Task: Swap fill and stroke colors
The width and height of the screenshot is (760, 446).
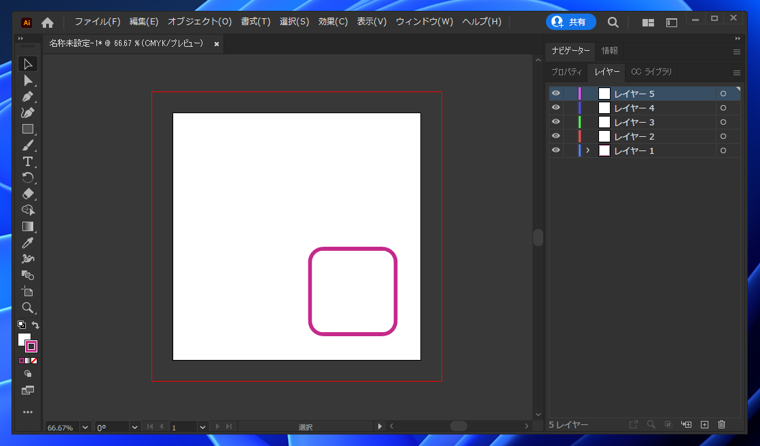Action: click(x=35, y=325)
